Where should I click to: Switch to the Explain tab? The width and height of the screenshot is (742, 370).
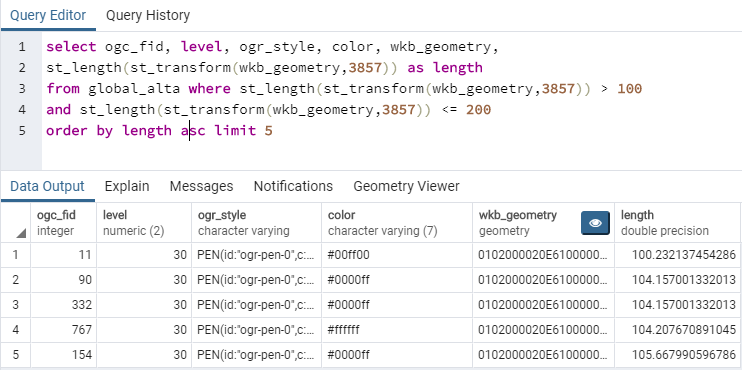(127, 186)
